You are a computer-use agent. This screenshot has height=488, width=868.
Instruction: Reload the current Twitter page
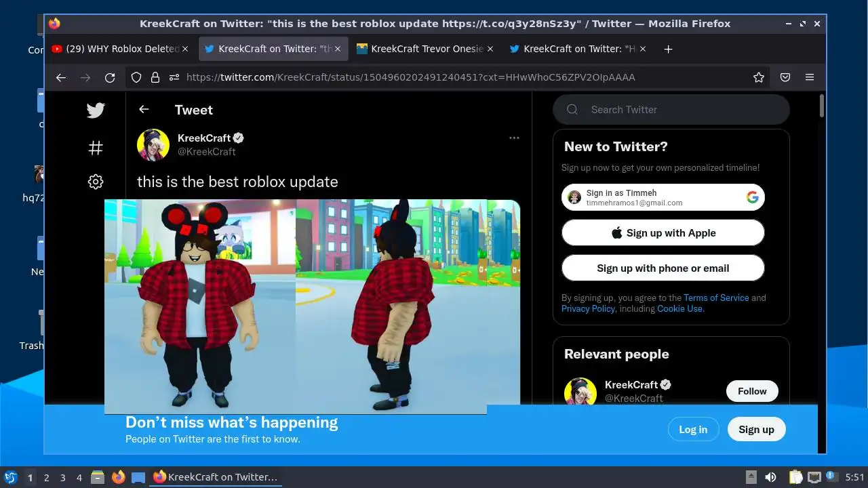tap(110, 77)
